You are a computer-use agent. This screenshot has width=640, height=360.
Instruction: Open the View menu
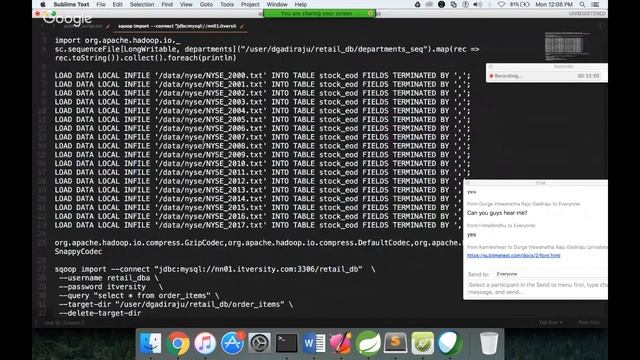(x=186, y=4)
